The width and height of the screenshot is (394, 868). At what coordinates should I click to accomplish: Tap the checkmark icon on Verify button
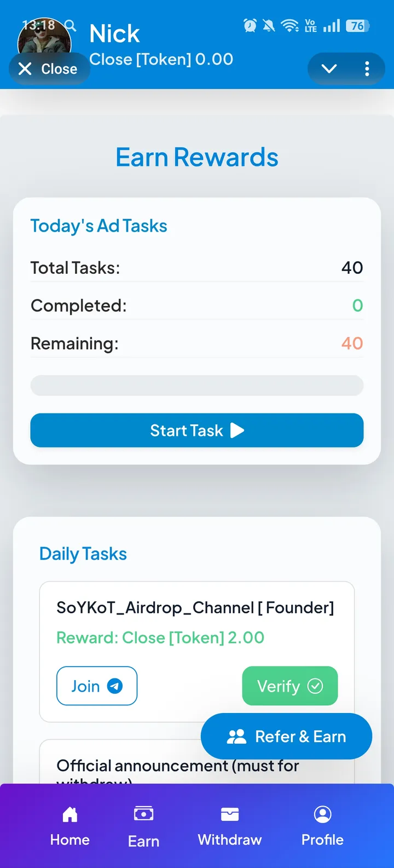coord(315,686)
